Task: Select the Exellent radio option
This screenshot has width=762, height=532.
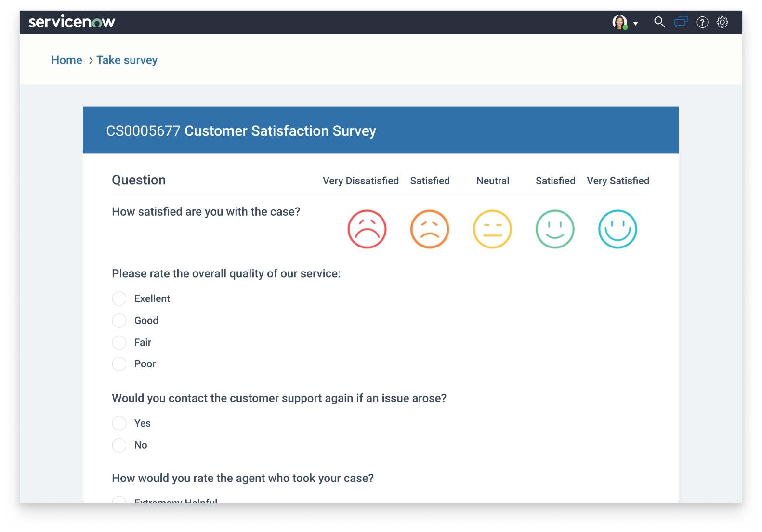Action: (x=119, y=298)
